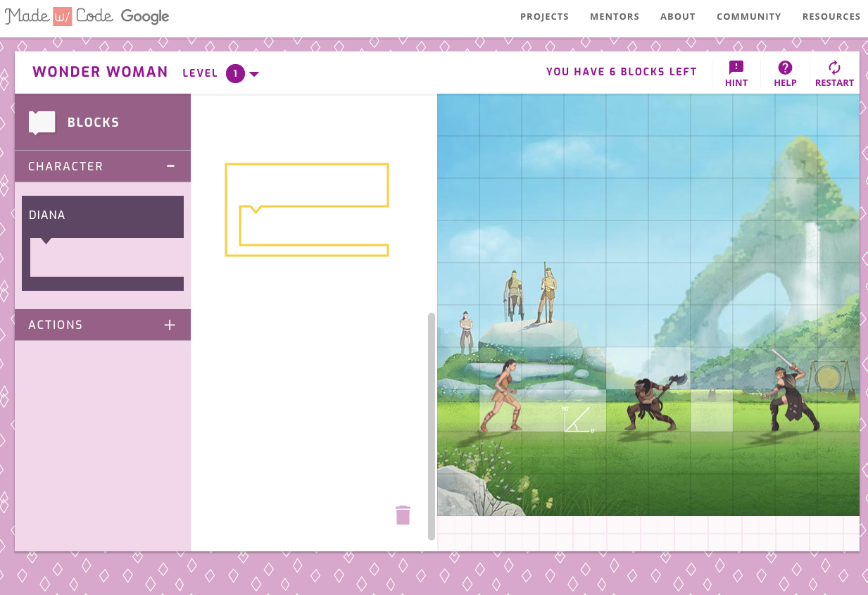This screenshot has width=868, height=595.
Task: Select the MENTORS navigation item
Action: pos(615,16)
